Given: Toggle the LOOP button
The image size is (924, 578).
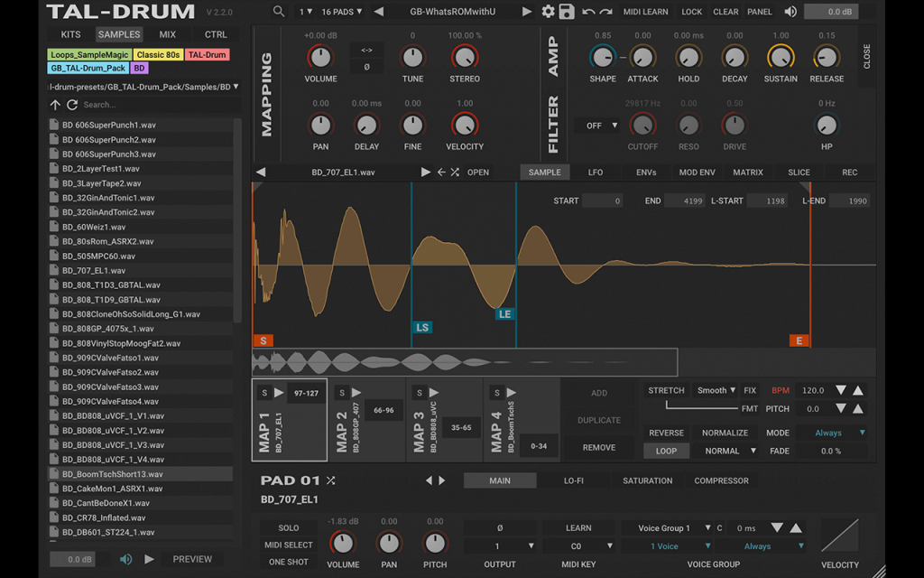Looking at the screenshot, I should pos(666,451).
